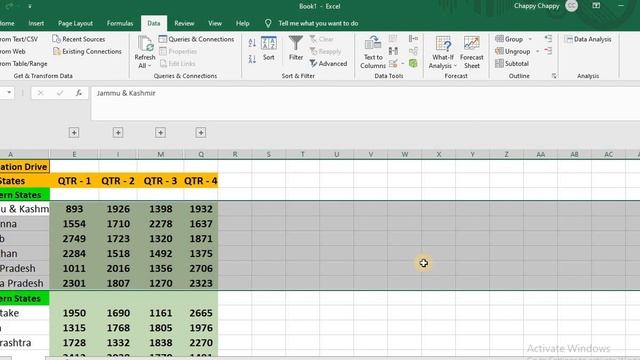
Task: Open the View tab
Action: 215,23
